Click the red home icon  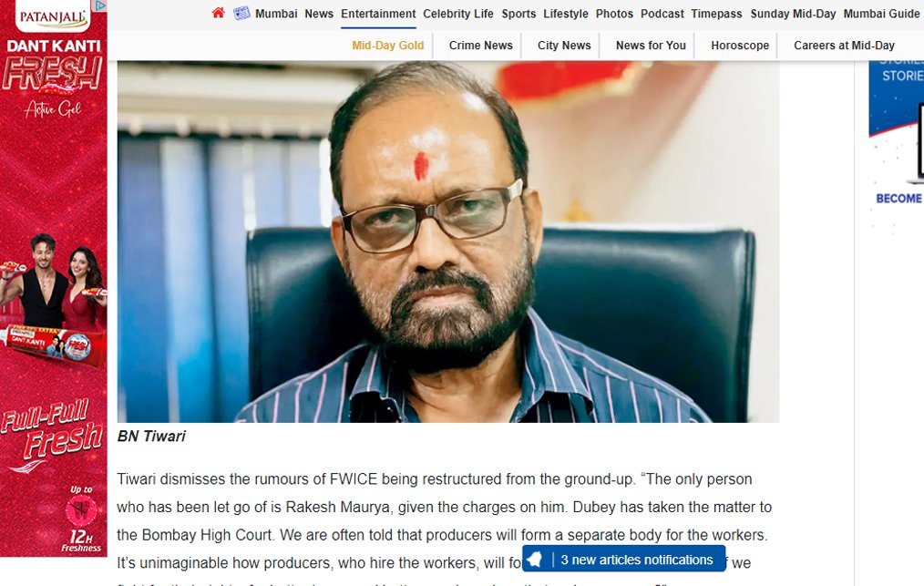coord(218,13)
